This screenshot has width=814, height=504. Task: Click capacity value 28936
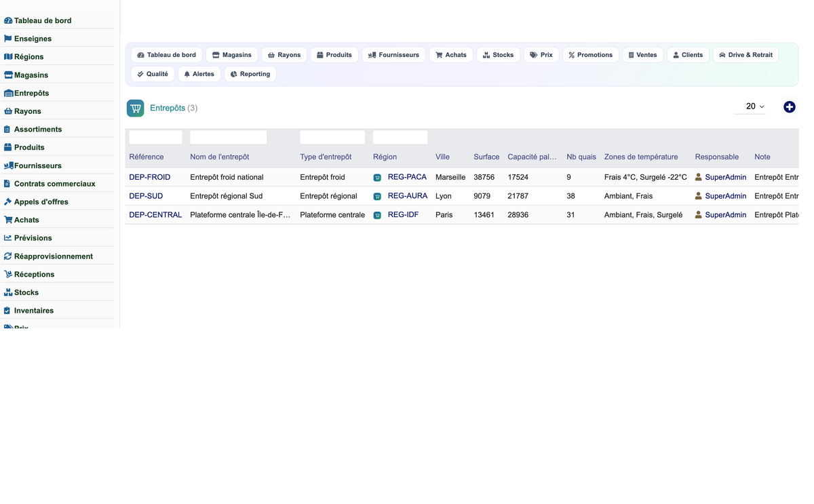pos(518,215)
